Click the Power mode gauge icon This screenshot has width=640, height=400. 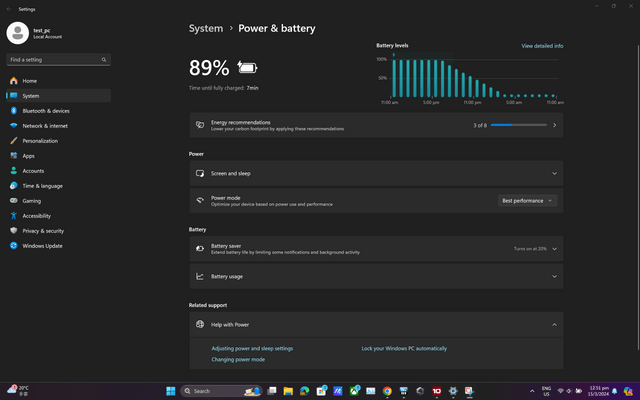200,200
